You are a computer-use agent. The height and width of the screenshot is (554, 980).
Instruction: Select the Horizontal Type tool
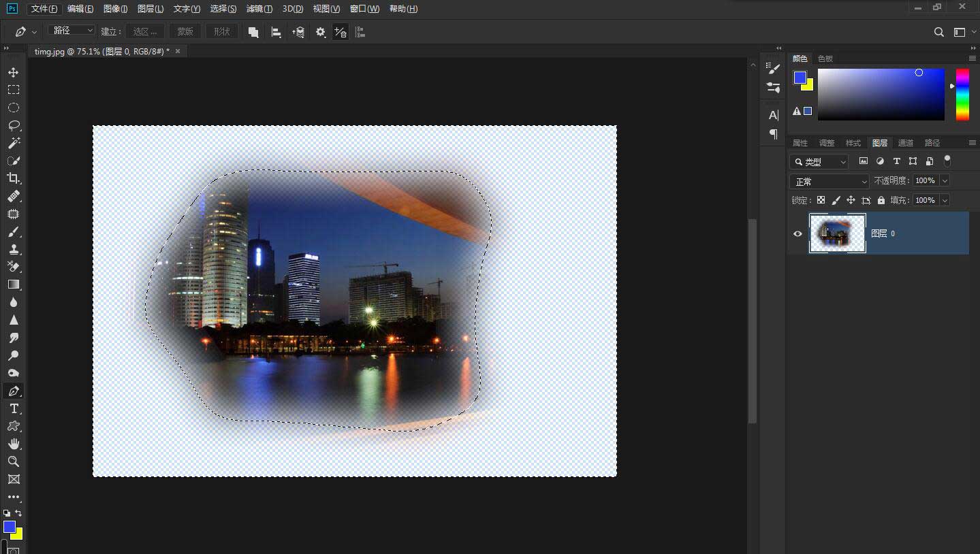[13, 408]
